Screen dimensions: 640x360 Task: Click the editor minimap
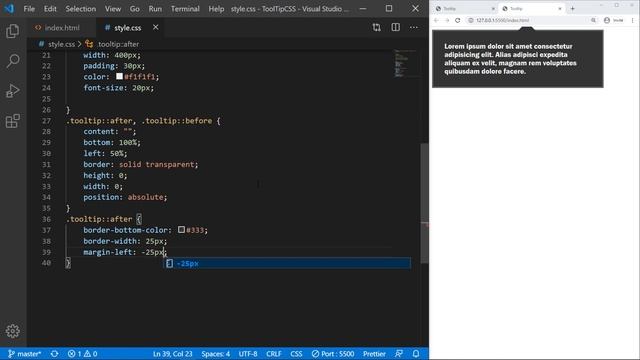coord(404,64)
